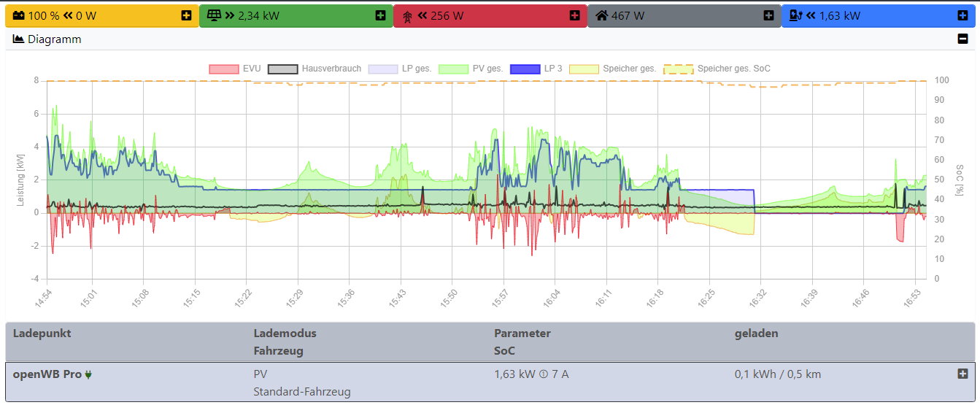
Task: Collapse the Diagramm panel
Action: point(962,39)
